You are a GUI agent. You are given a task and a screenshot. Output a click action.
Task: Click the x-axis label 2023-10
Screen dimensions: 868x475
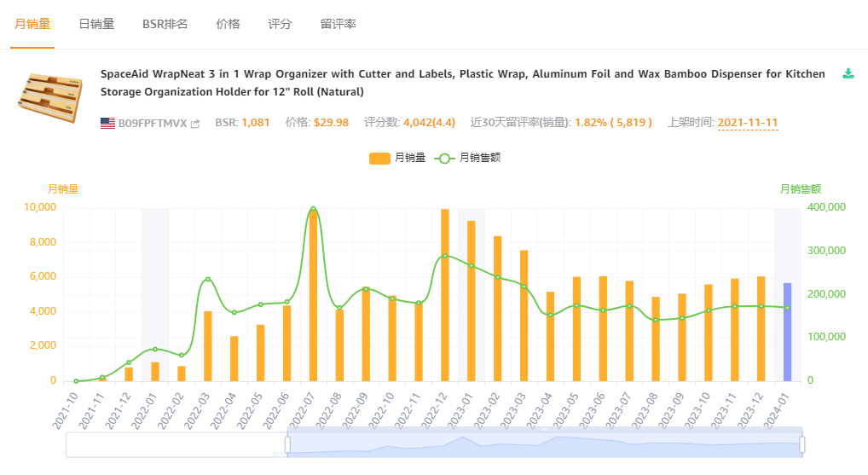697,410
